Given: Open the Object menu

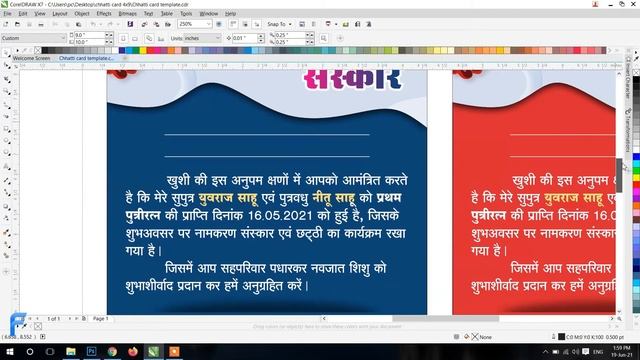Looking at the screenshot, I should [x=82, y=13].
